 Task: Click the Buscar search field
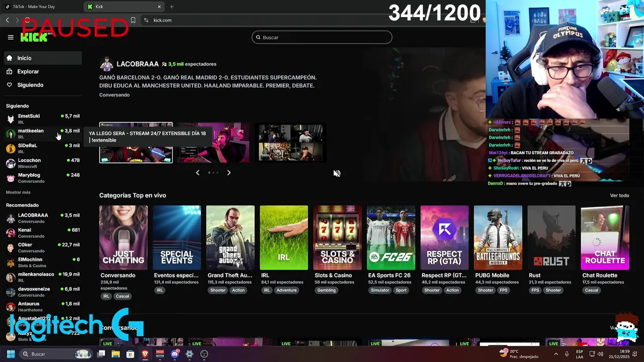click(x=322, y=37)
